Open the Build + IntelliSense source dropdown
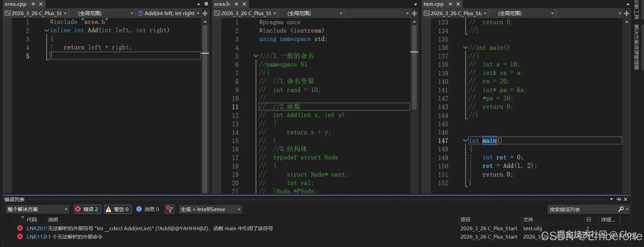 coord(210,209)
